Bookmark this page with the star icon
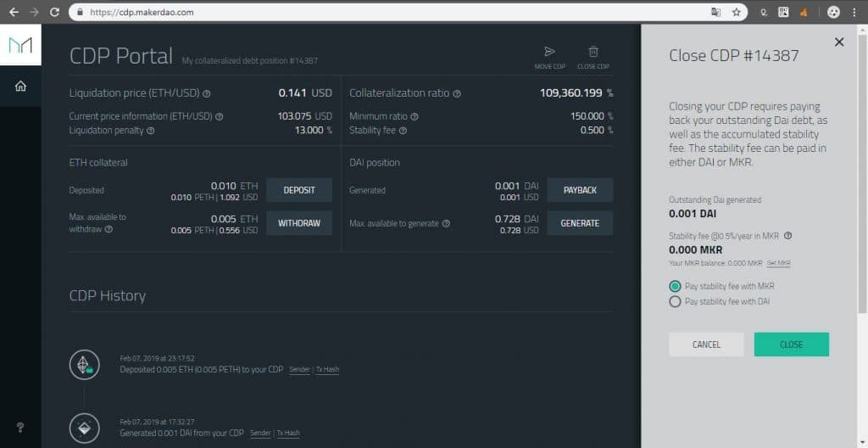 click(x=737, y=12)
